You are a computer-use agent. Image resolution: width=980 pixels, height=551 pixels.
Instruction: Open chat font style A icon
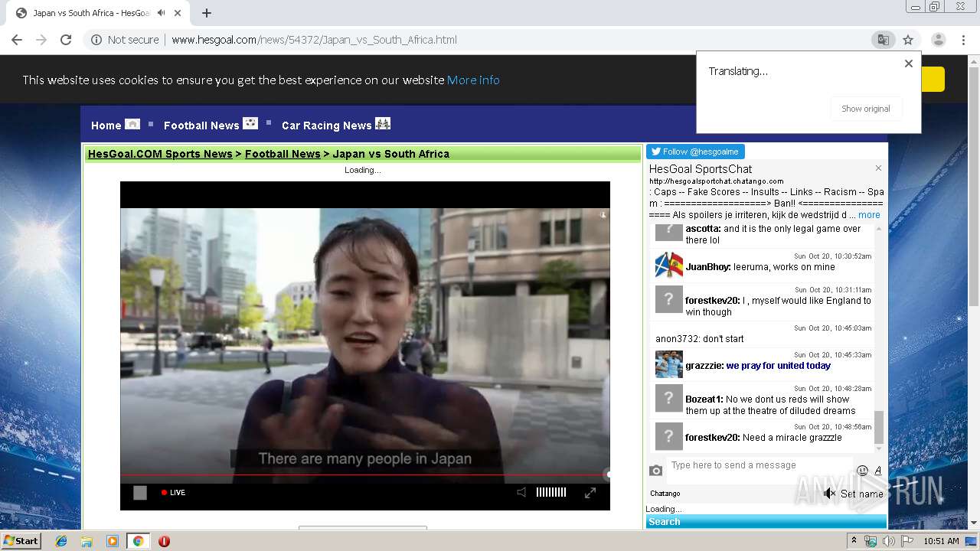click(878, 471)
